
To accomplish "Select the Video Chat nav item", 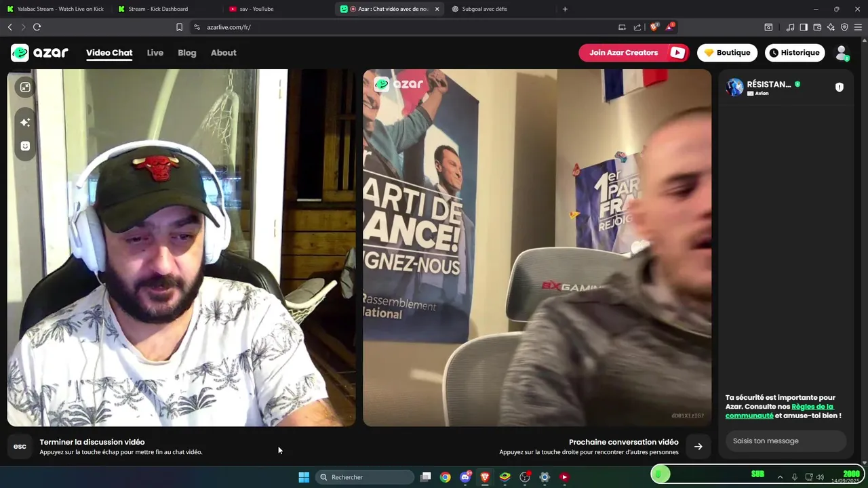I will pos(109,53).
